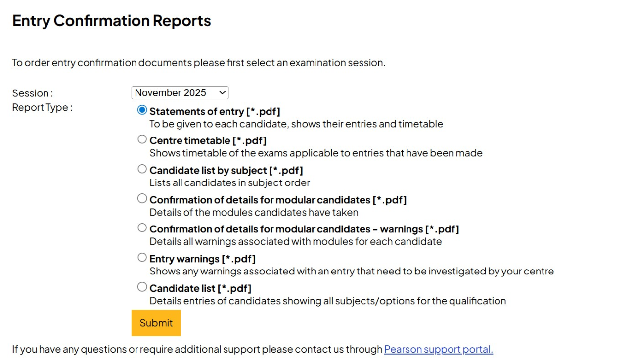Click the 'Report Type :' field label
The image size is (633, 364).
click(43, 107)
